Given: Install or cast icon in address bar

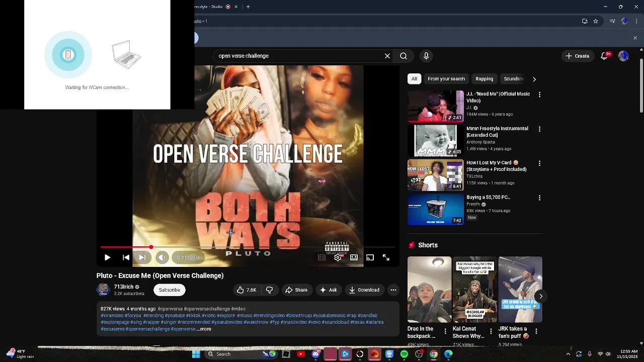Looking at the screenshot, I should pyautogui.click(x=585, y=21).
